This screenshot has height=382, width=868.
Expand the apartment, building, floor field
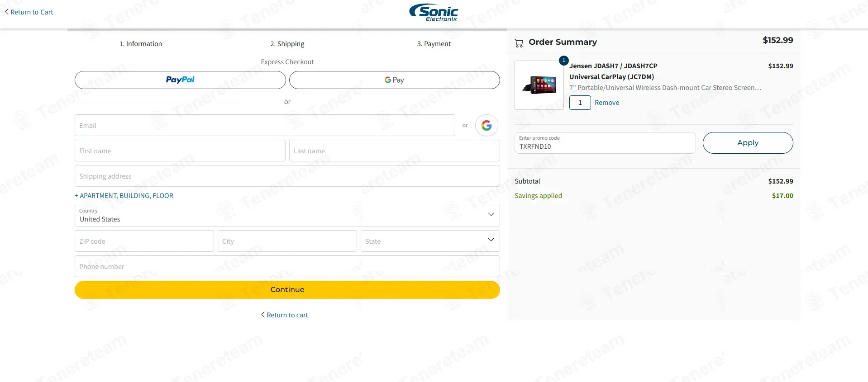click(124, 196)
